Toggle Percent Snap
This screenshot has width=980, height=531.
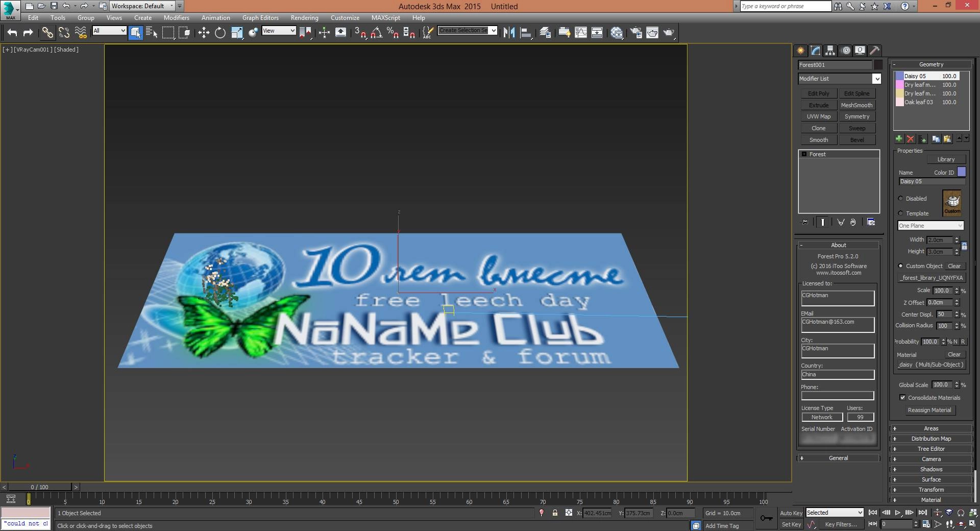tap(393, 33)
